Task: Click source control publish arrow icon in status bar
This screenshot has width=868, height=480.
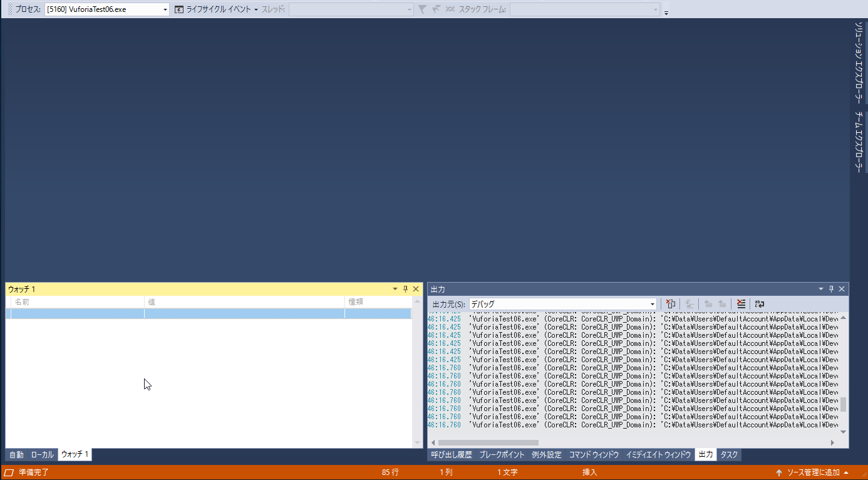Action: [x=779, y=472]
